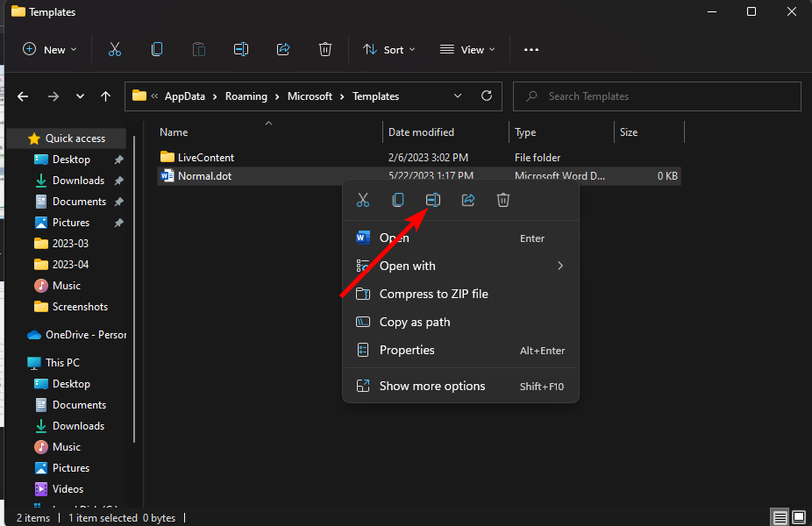Select the Normal.dot file name
The width and height of the screenshot is (812, 526).
click(204, 176)
